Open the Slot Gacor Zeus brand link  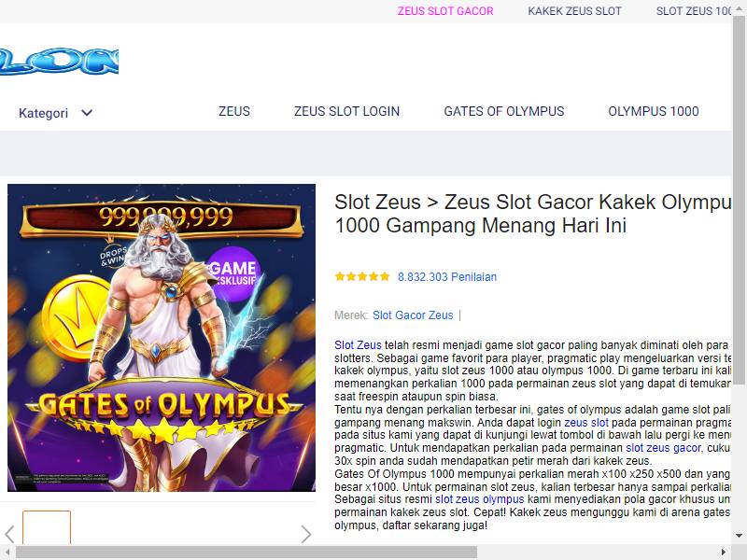[413, 315]
